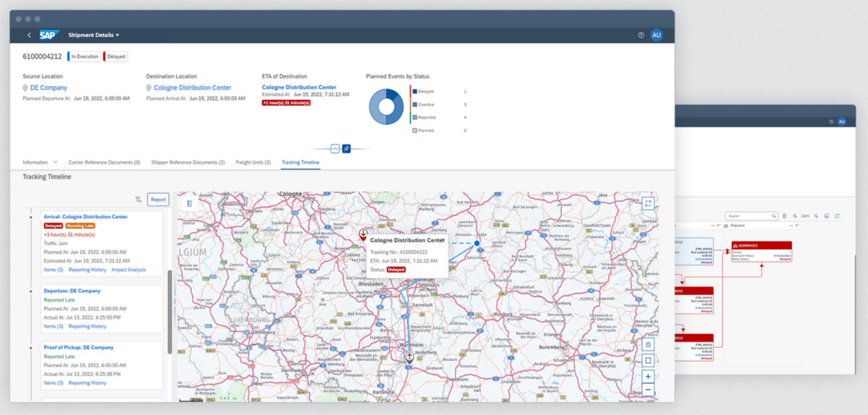The height and width of the screenshot is (415, 868).
Task: Open filter options in the Tracking Timeline
Action: pos(138,199)
